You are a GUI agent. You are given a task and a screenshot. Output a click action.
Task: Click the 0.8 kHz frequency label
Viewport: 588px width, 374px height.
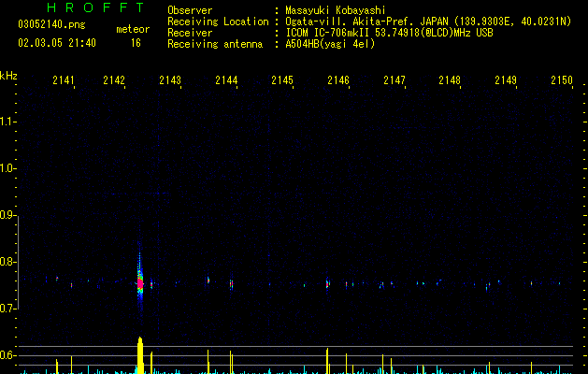coord(7,262)
